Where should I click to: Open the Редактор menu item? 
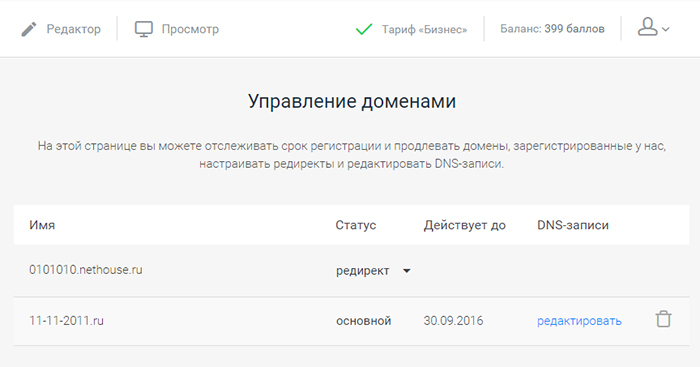(x=74, y=29)
